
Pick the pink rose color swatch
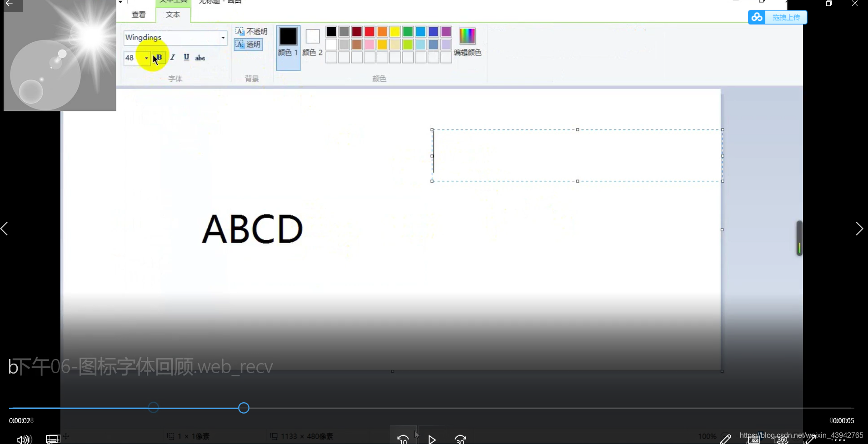pyautogui.click(x=369, y=45)
